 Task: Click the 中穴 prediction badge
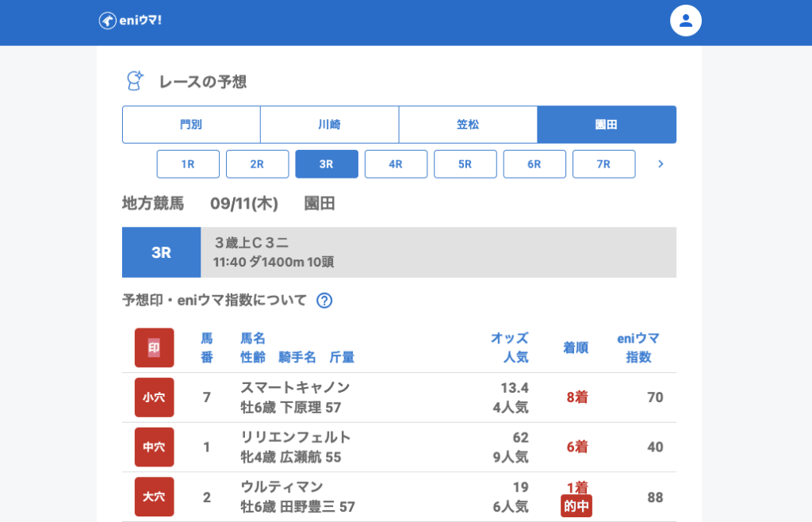154,447
